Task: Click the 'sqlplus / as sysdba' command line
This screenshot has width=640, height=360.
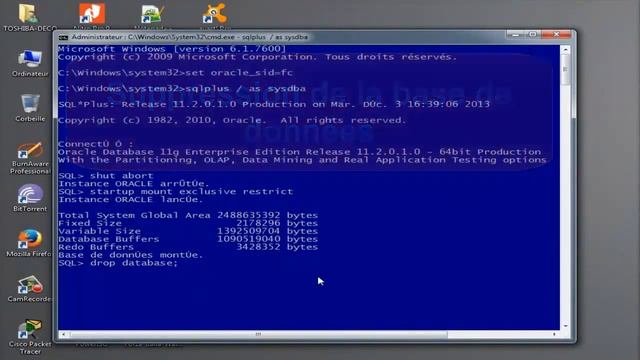Action: (x=182, y=89)
